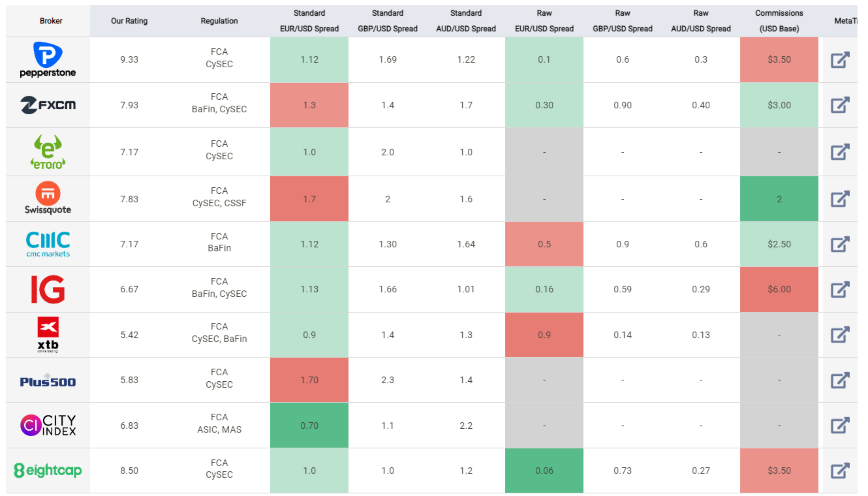The image size is (868, 496).
Task: Open CMC Markets external link icon
Action: 839,244
